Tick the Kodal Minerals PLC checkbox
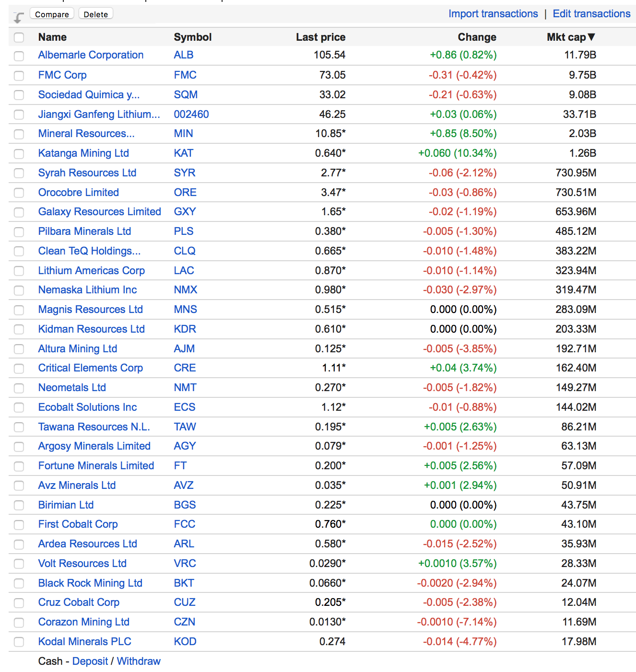 click(19, 642)
